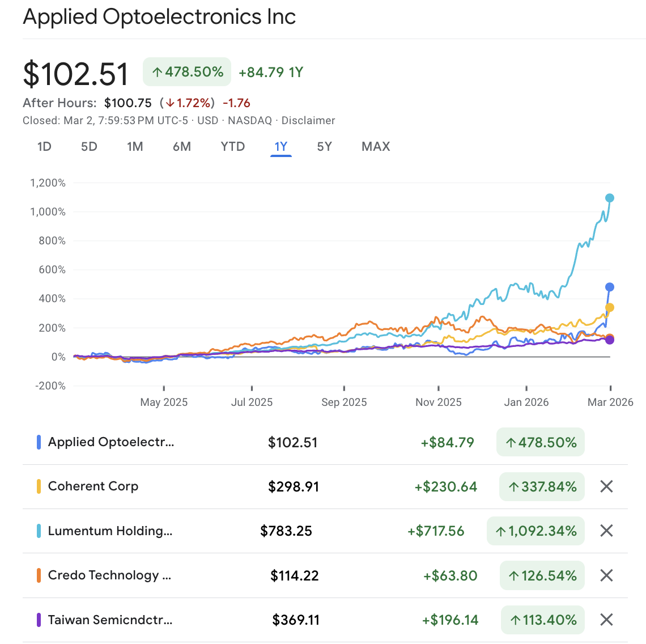
Task: Switch chart to 6M range
Action: click(182, 147)
